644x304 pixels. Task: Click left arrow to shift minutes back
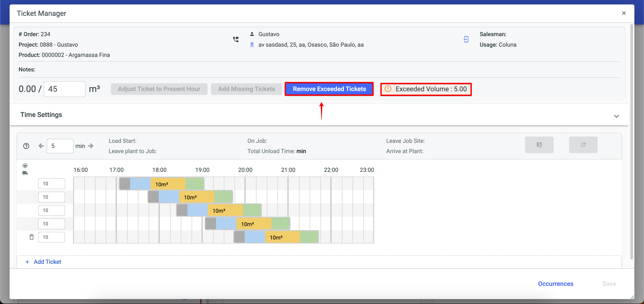pos(41,146)
